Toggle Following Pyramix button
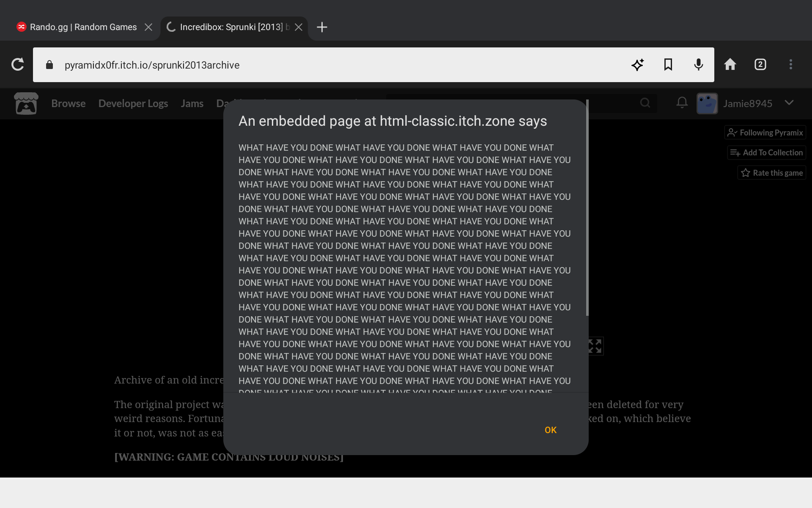The image size is (812, 508). pyautogui.click(x=765, y=133)
